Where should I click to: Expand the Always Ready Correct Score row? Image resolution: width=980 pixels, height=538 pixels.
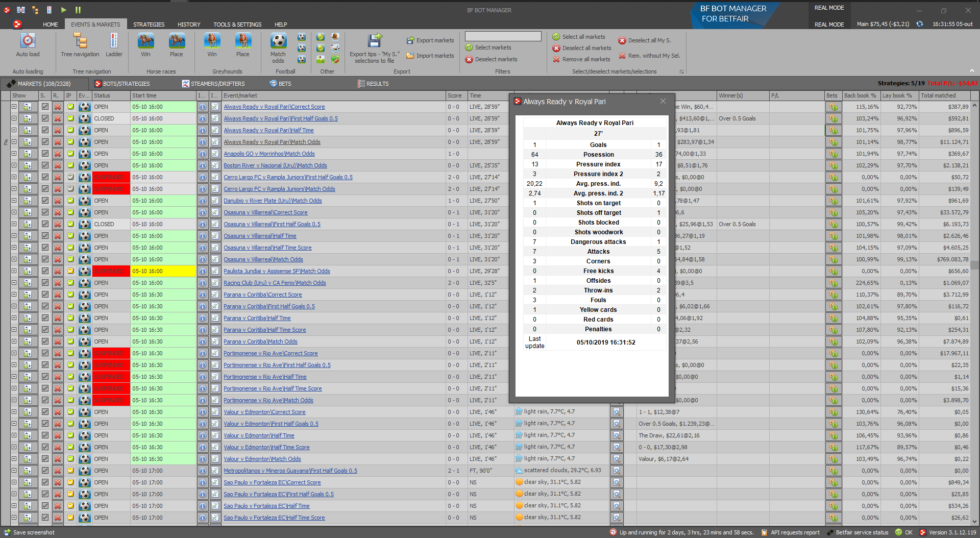pyautogui.click(x=14, y=107)
